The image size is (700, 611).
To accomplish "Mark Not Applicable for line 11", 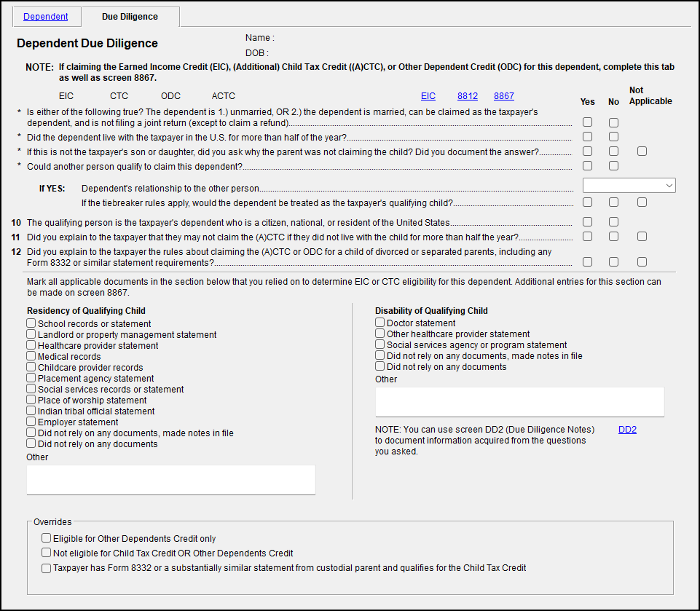I will pyautogui.click(x=642, y=236).
